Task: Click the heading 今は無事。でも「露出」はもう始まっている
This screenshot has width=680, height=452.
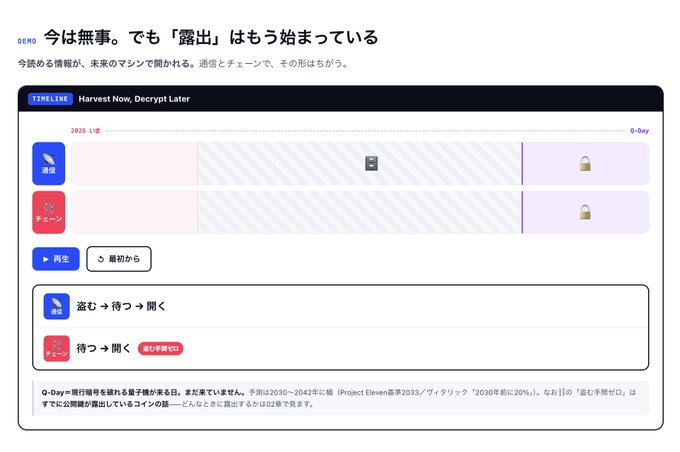Action: click(x=211, y=37)
